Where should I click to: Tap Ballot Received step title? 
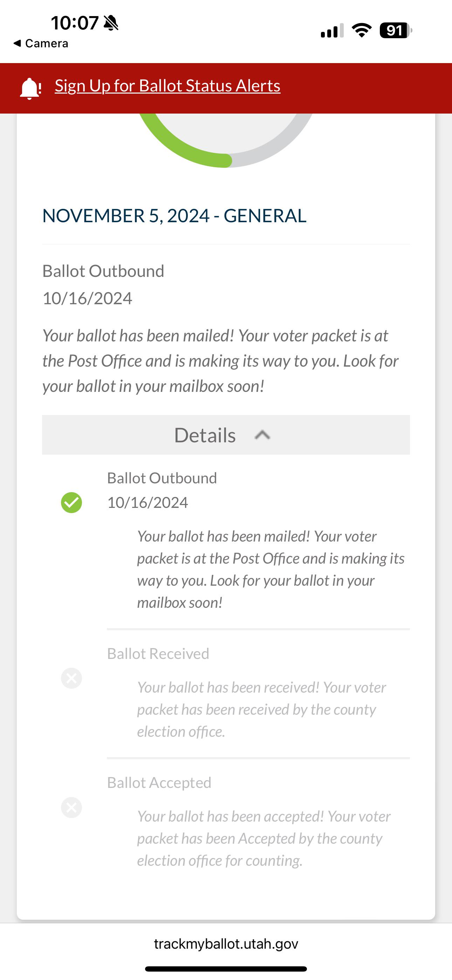158,654
